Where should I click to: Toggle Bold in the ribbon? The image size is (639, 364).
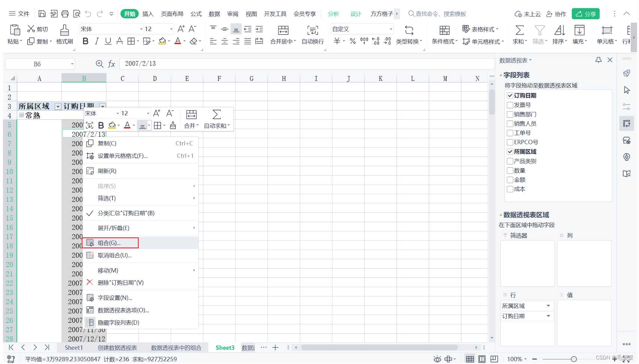click(85, 41)
